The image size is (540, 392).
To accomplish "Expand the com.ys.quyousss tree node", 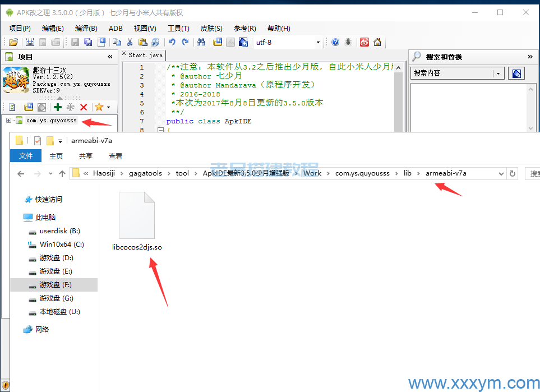I will click(x=9, y=120).
